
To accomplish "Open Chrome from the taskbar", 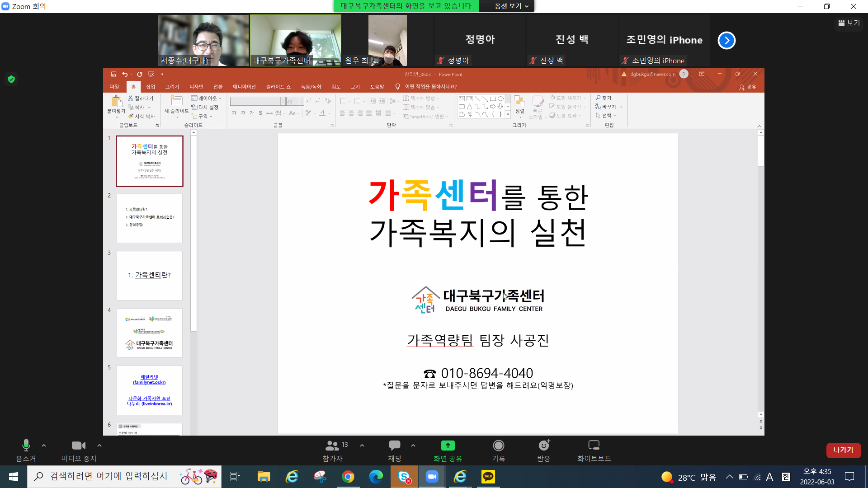I will [x=348, y=477].
